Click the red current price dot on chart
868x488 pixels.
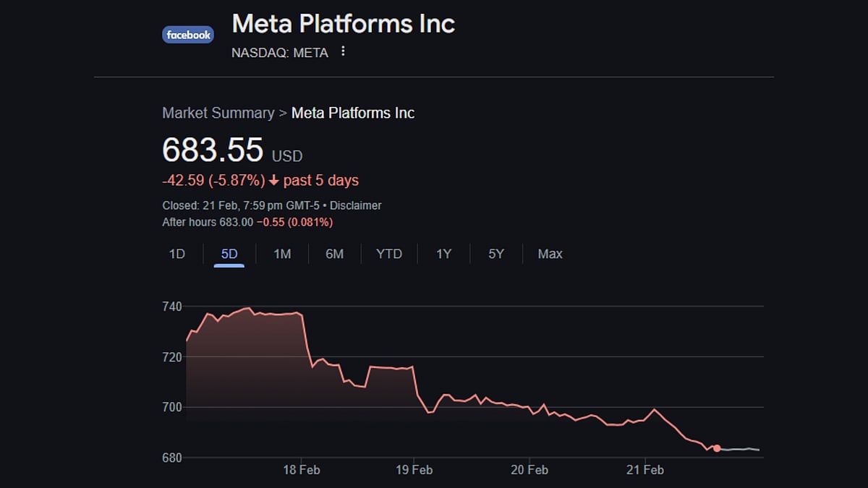[x=717, y=448]
